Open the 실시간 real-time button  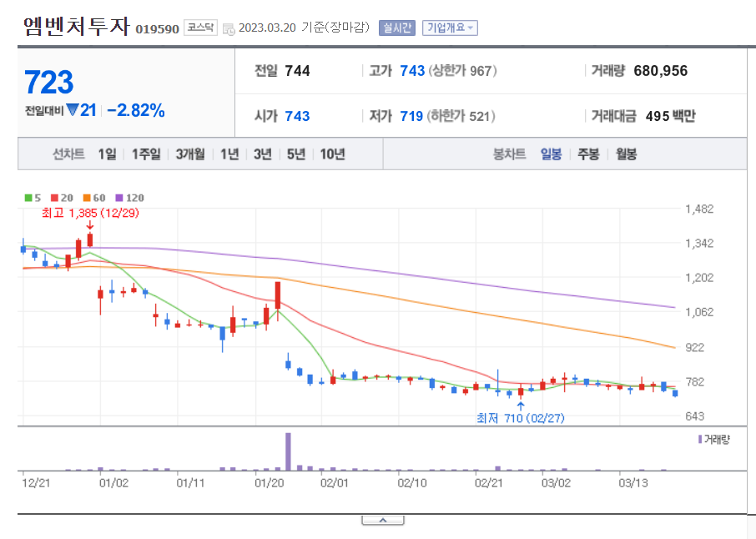[x=397, y=28]
